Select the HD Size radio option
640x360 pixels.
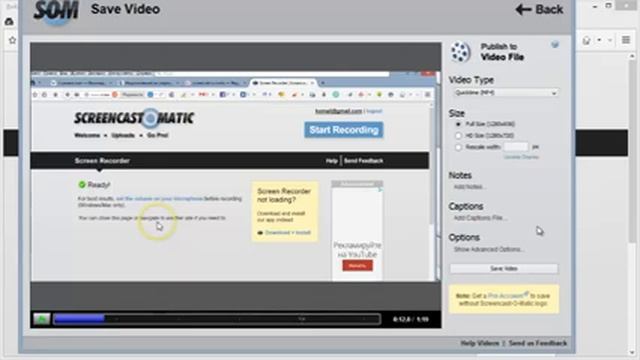click(x=458, y=136)
